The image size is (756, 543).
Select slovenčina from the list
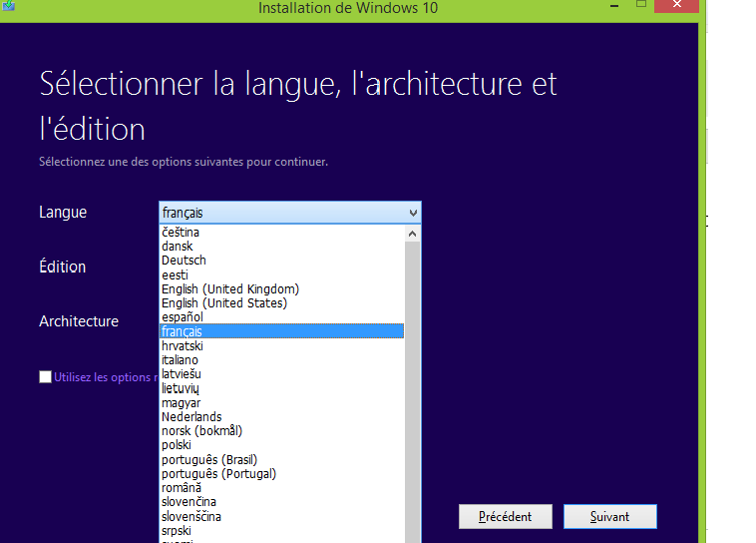pyautogui.click(x=281, y=501)
